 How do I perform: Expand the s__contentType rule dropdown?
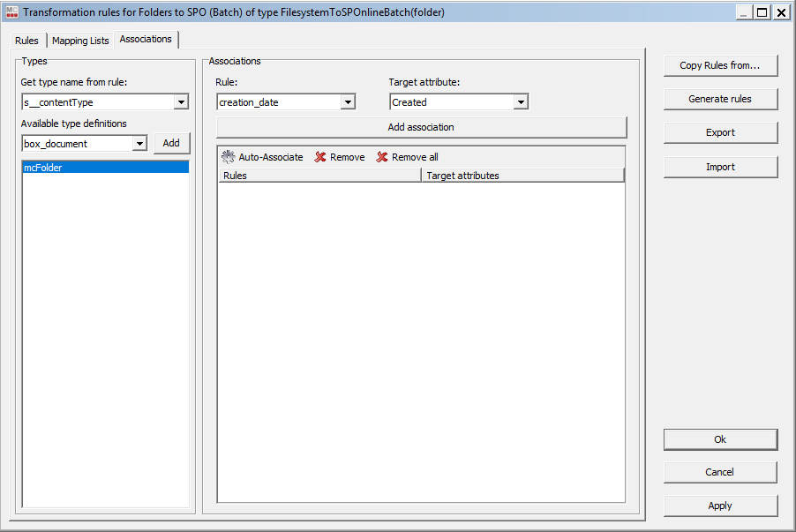click(x=181, y=102)
